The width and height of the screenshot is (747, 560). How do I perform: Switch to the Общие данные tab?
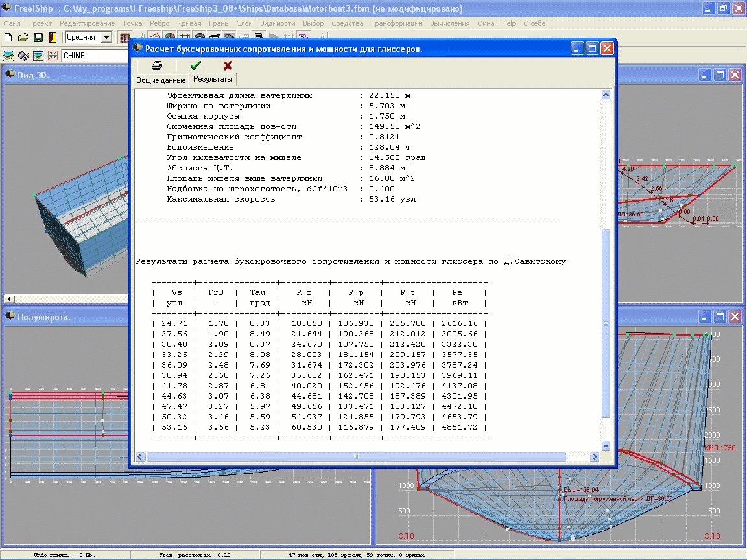tap(161, 80)
